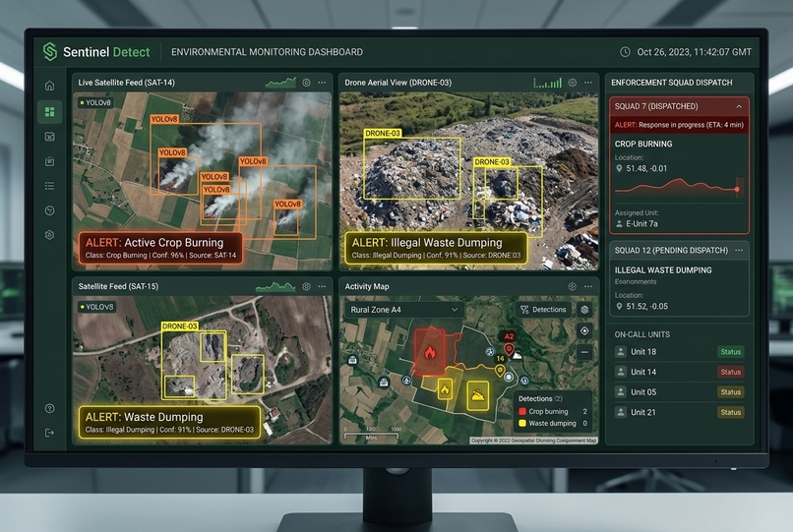The height and width of the screenshot is (532, 793).
Task: Select the Unit 05 on-call row
Action: tap(679, 392)
